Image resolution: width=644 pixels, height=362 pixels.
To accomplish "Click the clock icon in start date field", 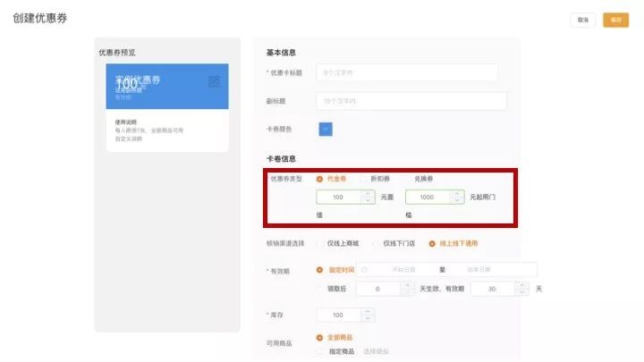I will [x=364, y=269].
